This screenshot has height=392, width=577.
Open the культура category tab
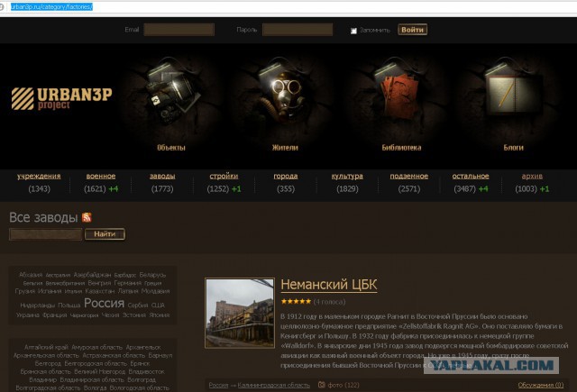click(347, 176)
